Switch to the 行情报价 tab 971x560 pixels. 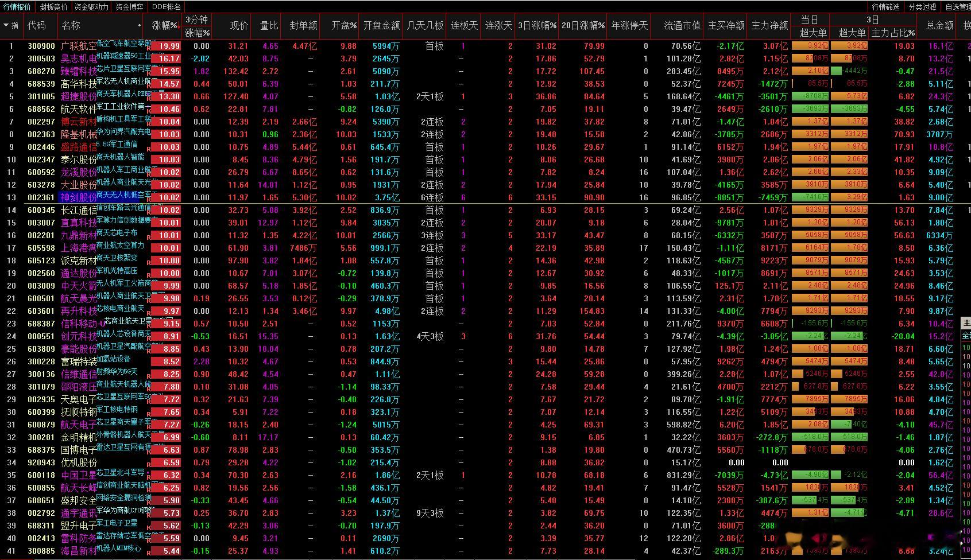tap(18, 7)
